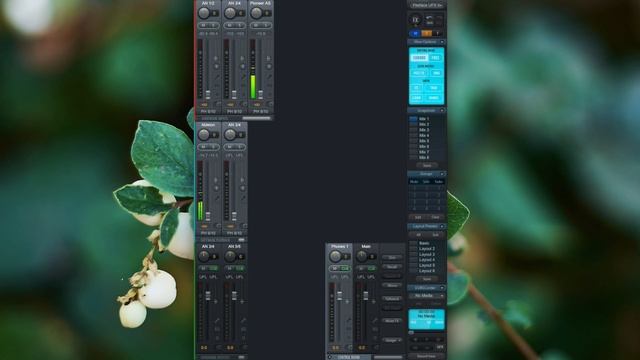
Task: Click the Main output pan knob
Action: (361, 256)
